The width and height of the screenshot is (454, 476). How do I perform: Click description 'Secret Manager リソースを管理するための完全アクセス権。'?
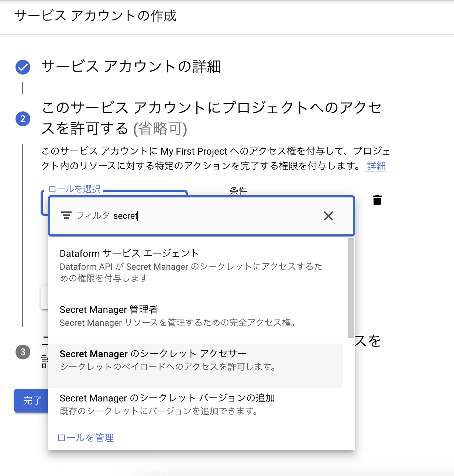(x=178, y=323)
